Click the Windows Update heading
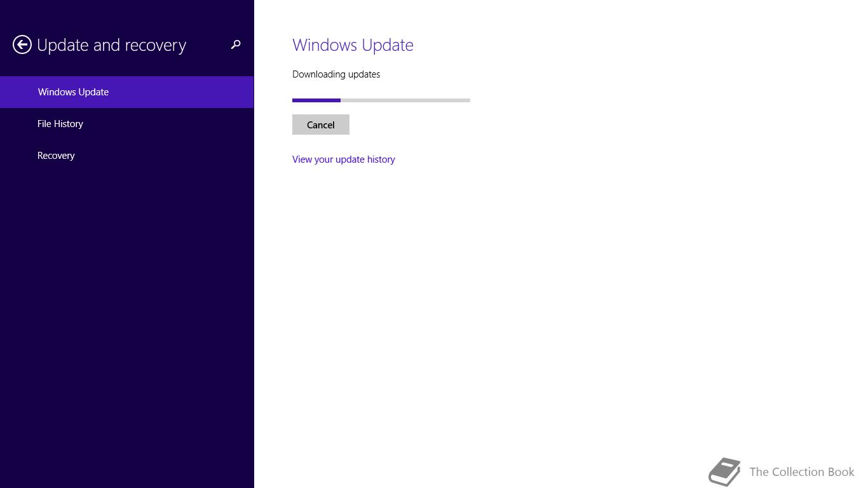This screenshot has width=868, height=488. [353, 45]
